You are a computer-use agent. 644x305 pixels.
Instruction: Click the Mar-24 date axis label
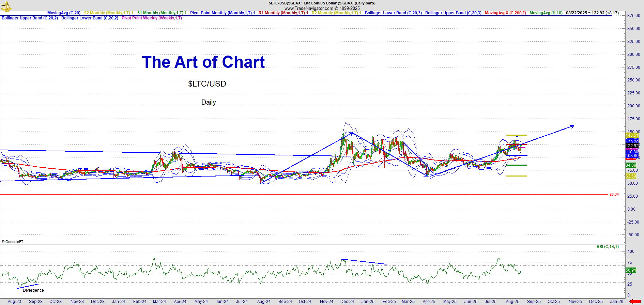(x=159, y=302)
